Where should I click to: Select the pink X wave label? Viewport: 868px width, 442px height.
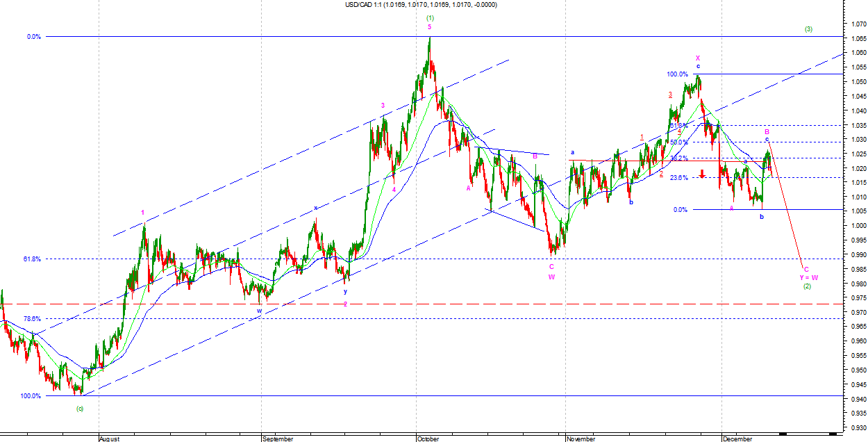[x=698, y=58]
